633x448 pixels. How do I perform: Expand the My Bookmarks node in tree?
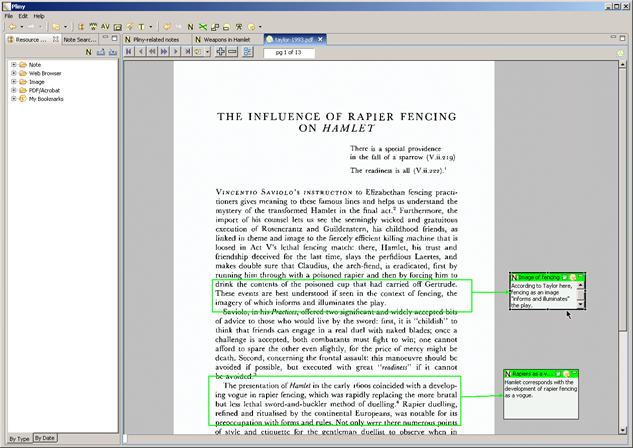pyautogui.click(x=14, y=98)
